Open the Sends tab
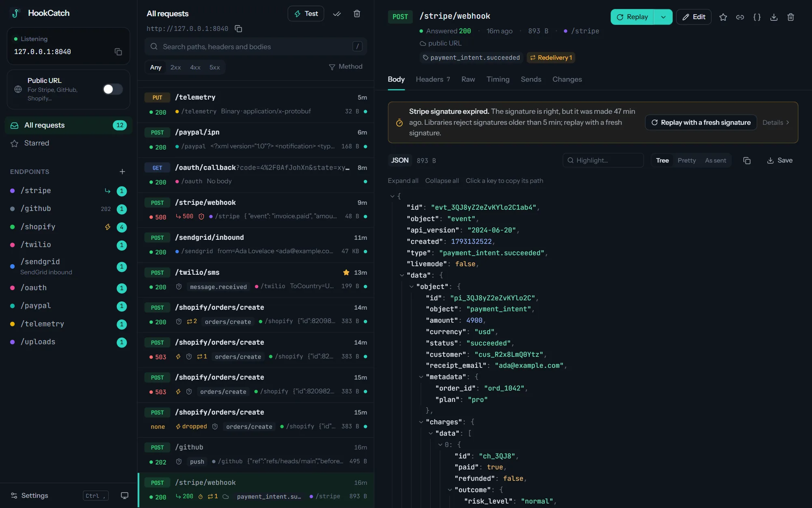 click(x=531, y=79)
